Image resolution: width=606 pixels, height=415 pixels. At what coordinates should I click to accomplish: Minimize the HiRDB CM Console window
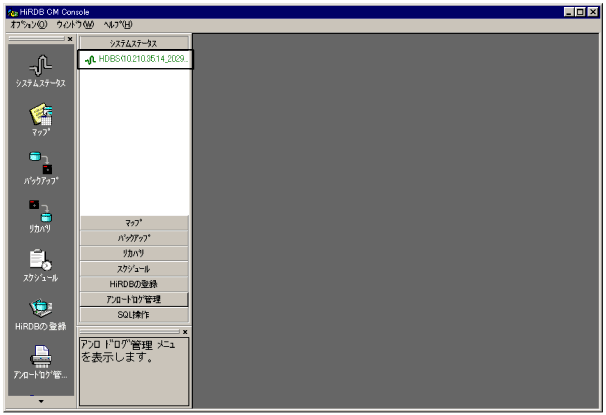click(569, 12)
